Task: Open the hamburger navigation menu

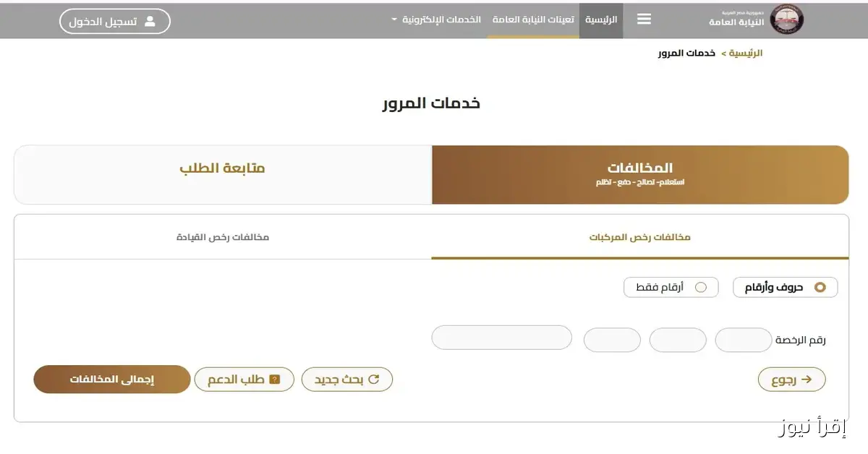Action: 644,20
